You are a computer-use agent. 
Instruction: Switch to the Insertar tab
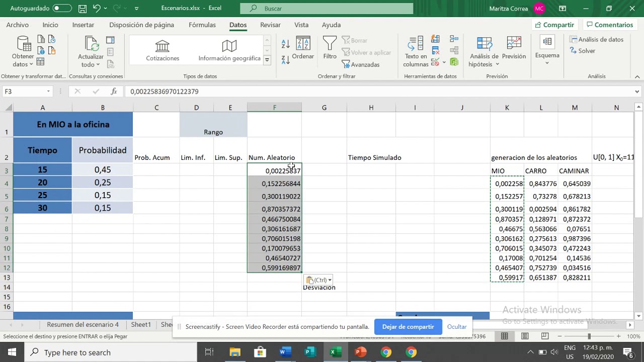click(83, 25)
